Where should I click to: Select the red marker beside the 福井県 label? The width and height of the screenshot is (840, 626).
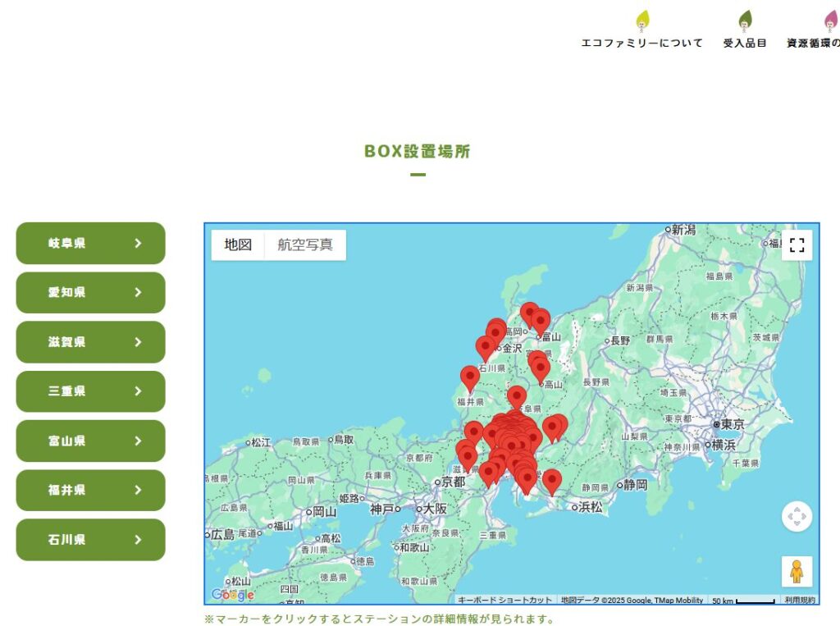[x=470, y=378]
